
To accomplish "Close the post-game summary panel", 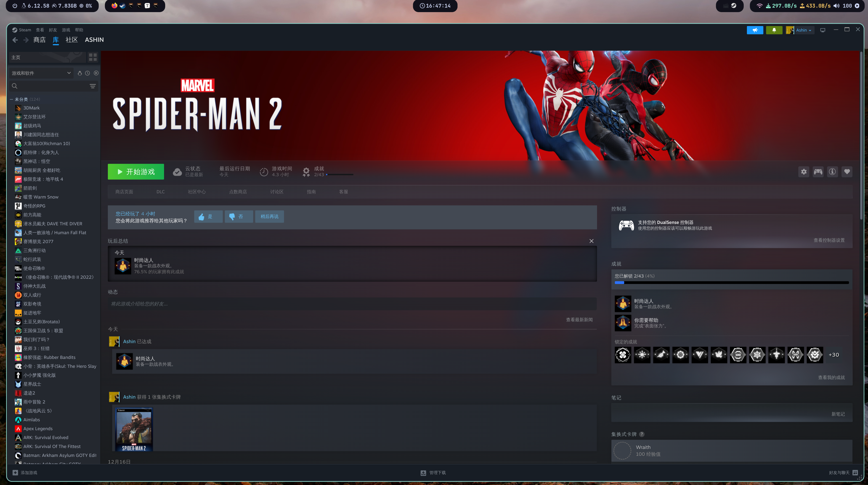I will 591,241.
